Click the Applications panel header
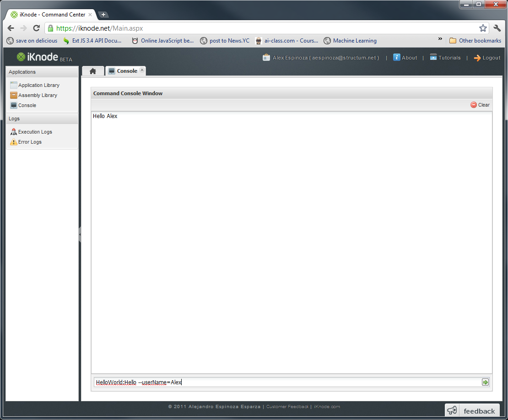The width and height of the screenshot is (508, 420). click(42, 72)
